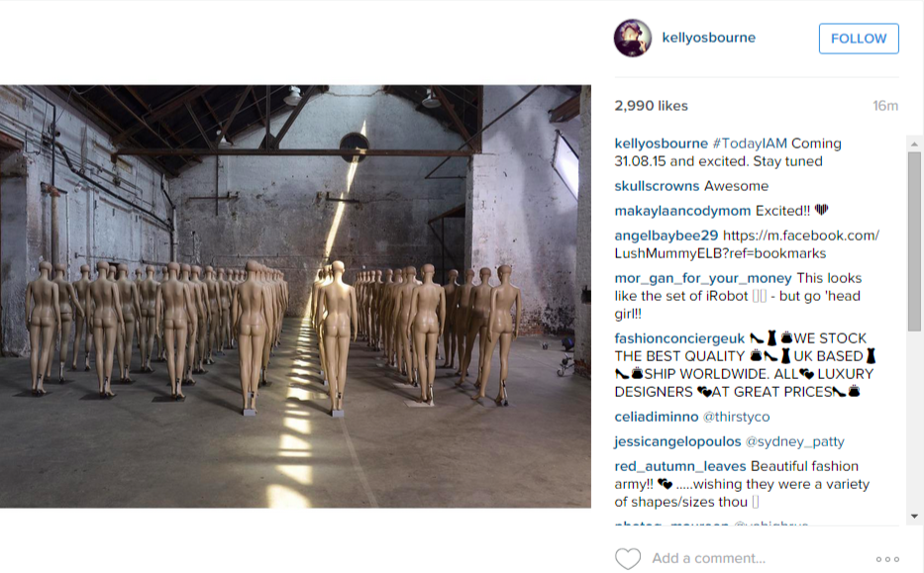
Task: View skullscrowns commenter profile
Action: click(x=657, y=186)
